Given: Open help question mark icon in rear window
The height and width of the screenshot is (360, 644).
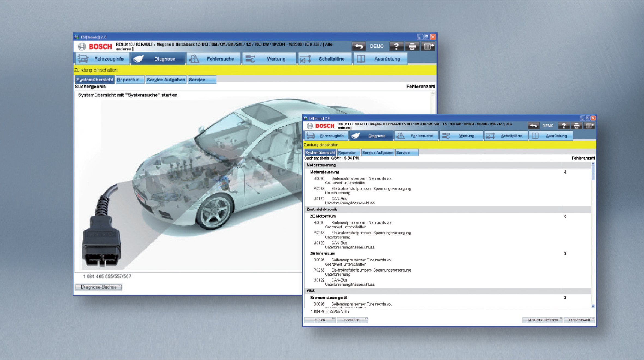Looking at the screenshot, I should [396, 46].
